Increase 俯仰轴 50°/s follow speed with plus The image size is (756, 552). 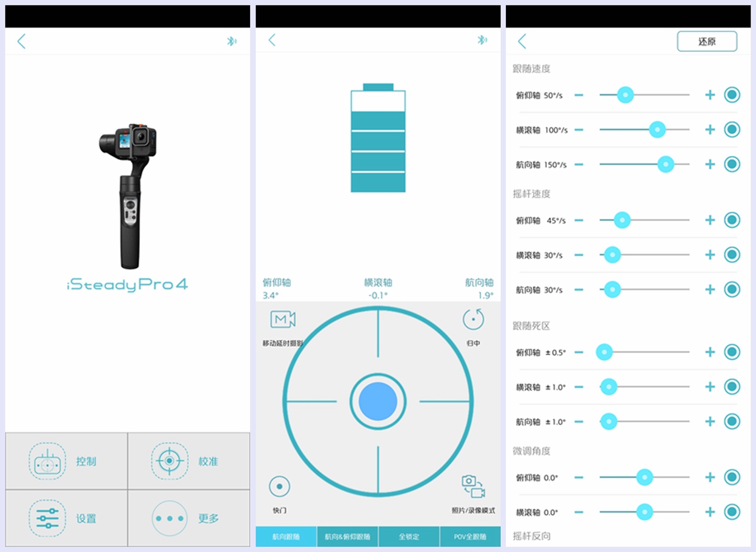pyautogui.click(x=710, y=95)
